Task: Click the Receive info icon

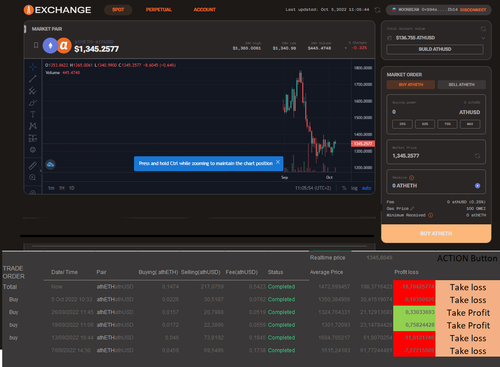Action: pos(412,178)
